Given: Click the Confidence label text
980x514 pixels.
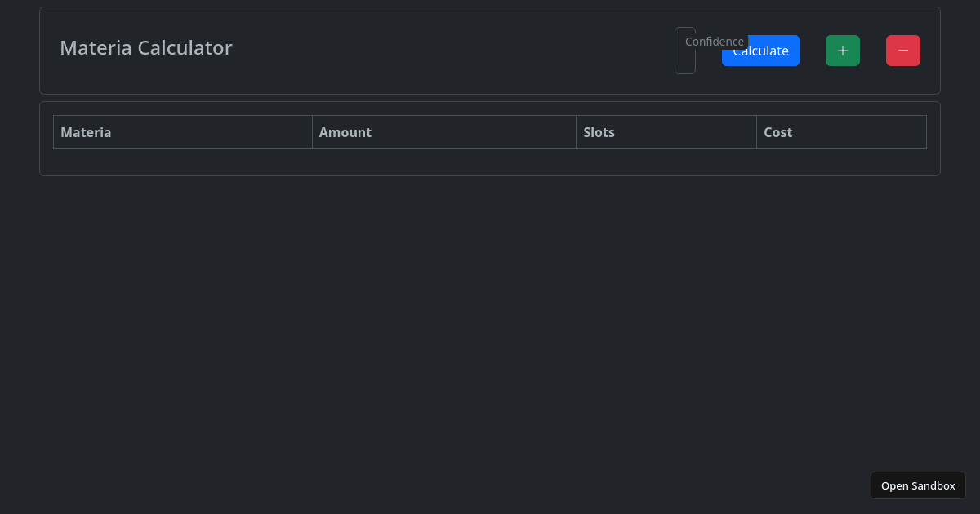Looking at the screenshot, I should click(715, 41).
